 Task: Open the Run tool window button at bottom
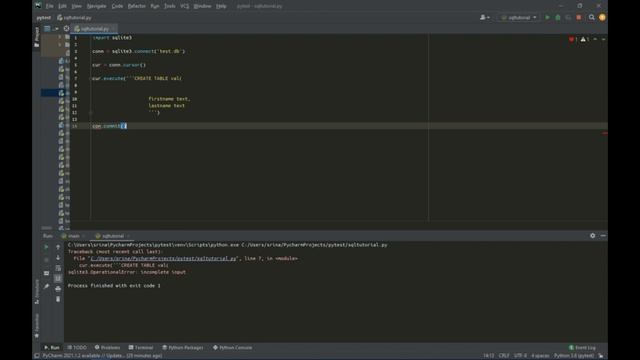click(52, 347)
